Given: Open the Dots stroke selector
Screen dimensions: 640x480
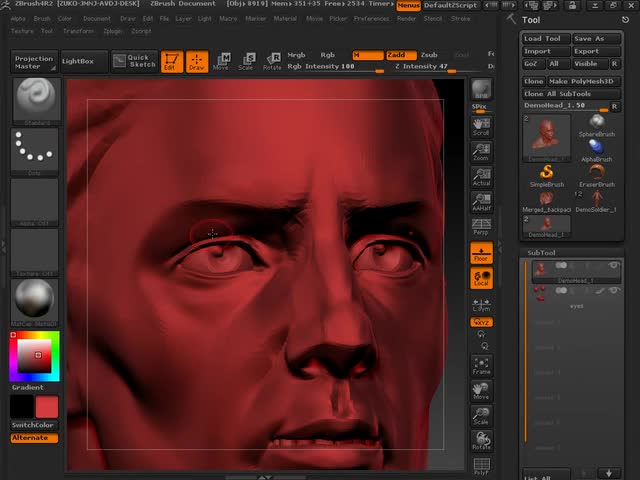Looking at the screenshot, I should [35, 152].
